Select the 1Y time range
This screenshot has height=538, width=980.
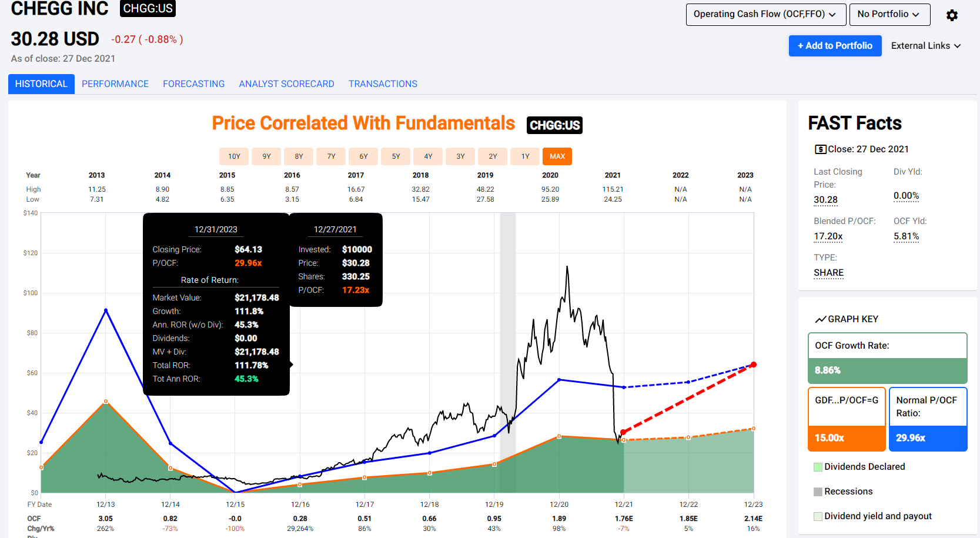coord(525,156)
